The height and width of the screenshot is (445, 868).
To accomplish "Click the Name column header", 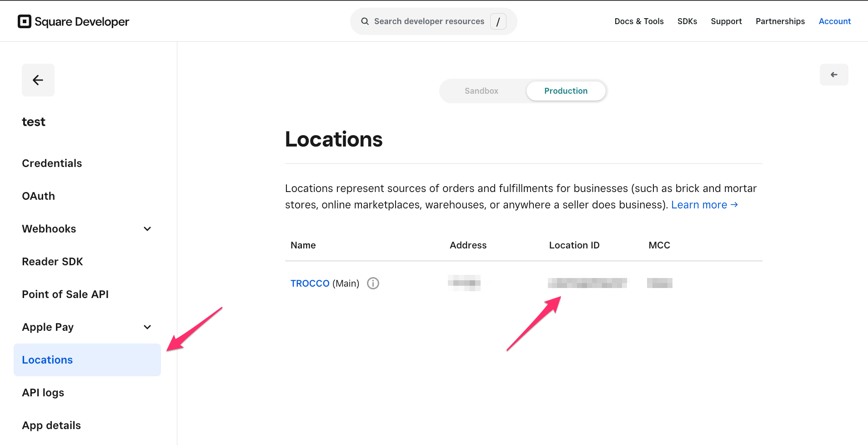I will coord(303,245).
